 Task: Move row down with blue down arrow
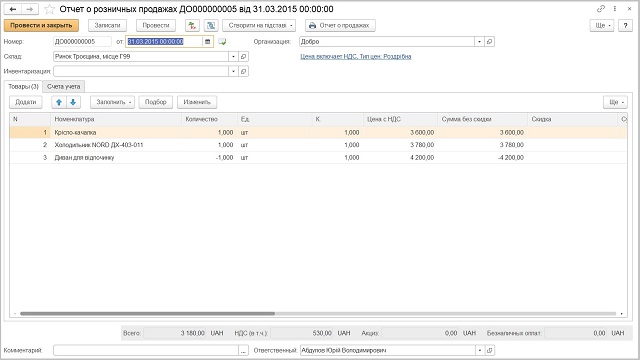[73, 102]
